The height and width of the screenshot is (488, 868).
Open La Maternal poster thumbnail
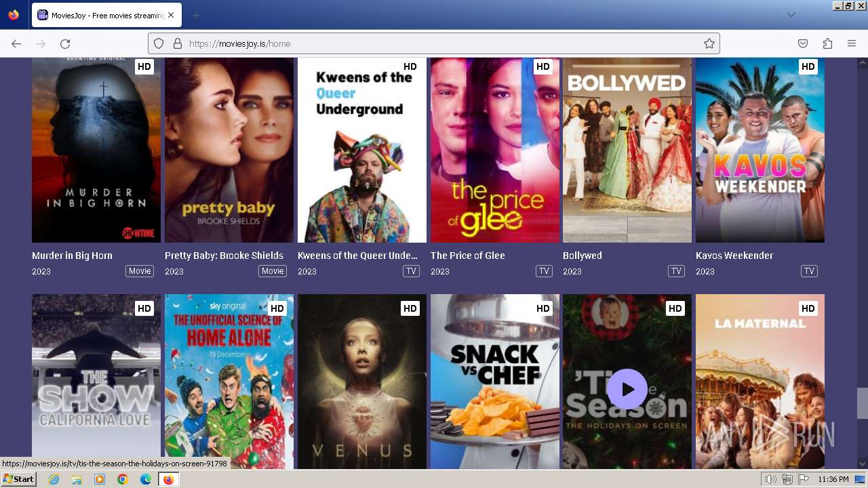coord(760,382)
